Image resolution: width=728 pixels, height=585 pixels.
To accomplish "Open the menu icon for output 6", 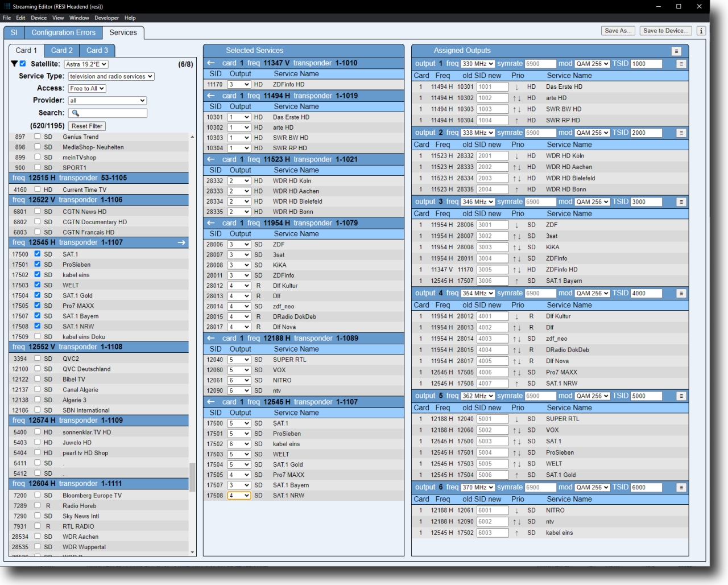I will click(x=681, y=488).
